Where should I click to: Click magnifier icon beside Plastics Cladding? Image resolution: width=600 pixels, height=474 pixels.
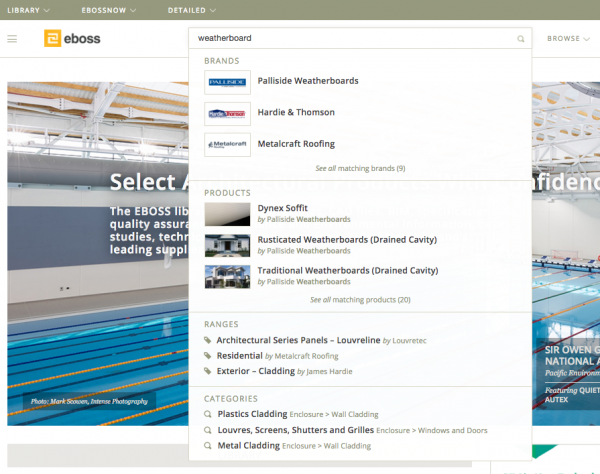point(208,414)
